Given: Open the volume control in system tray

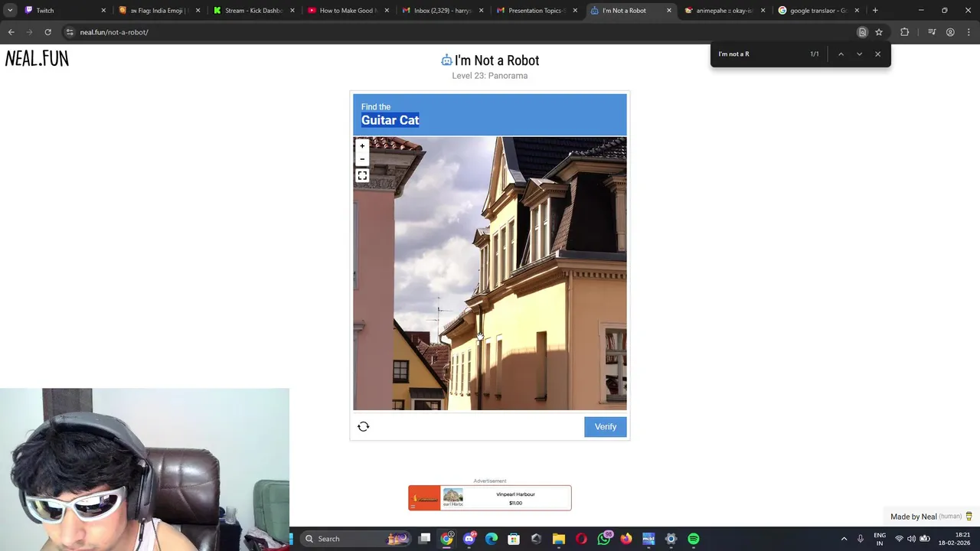Looking at the screenshot, I should tap(911, 539).
